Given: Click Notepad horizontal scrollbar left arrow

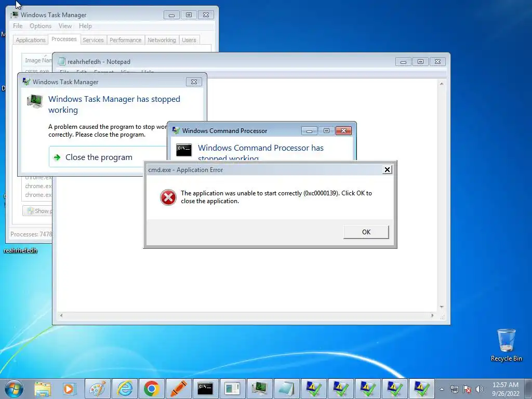Looking at the screenshot, I should click(61, 315).
